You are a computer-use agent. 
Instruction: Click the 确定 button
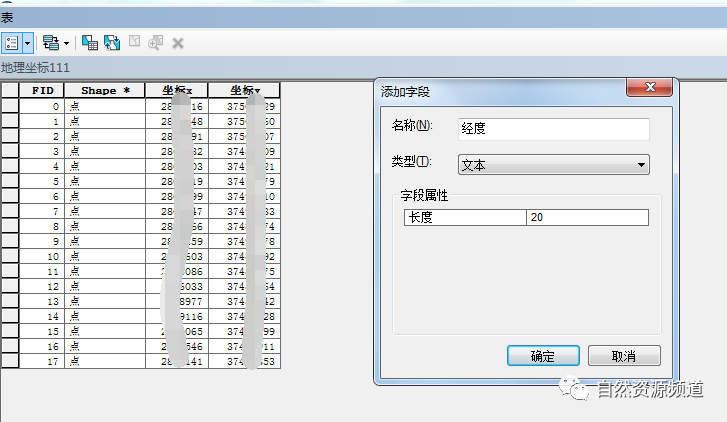[543, 356]
